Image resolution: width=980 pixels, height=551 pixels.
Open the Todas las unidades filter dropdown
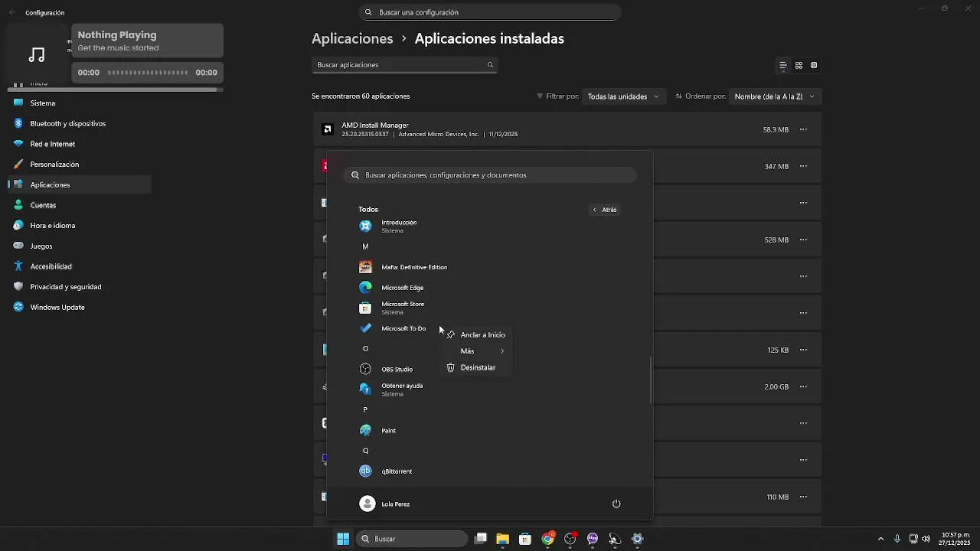coord(623,96)
